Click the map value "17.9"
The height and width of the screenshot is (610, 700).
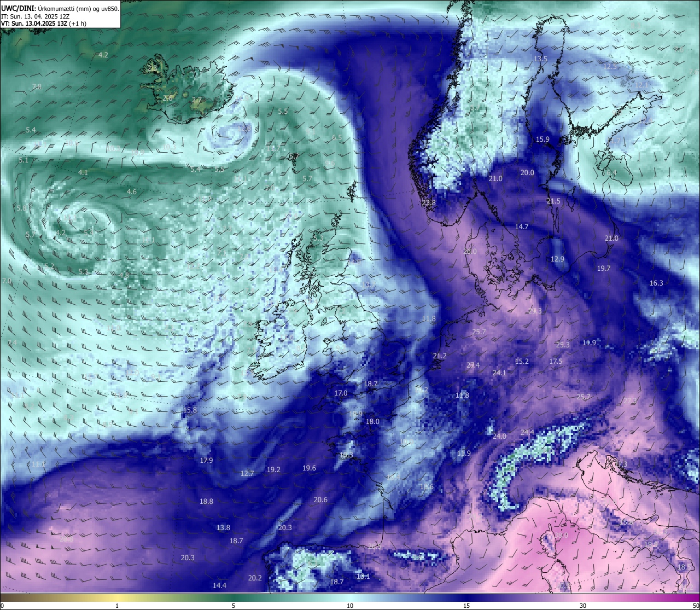pyautogui.click(x=206, y=460)
